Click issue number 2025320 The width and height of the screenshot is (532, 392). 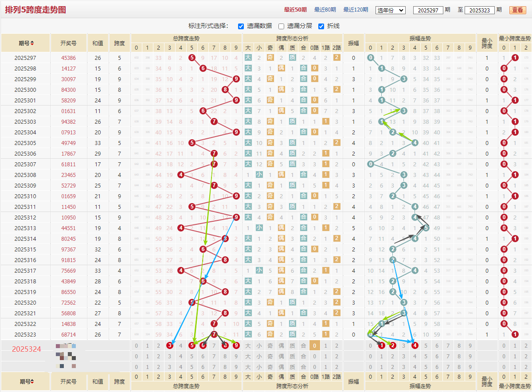click(25, 302)
